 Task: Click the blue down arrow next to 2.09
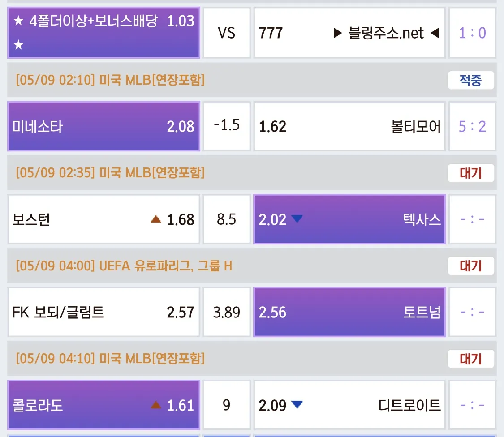click(297, 404)
